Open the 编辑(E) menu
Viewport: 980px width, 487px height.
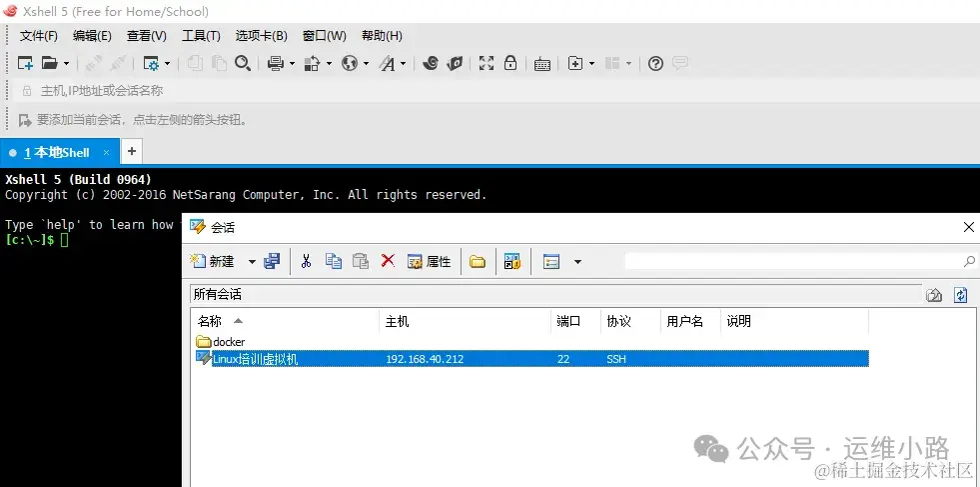click(x=92, y=36)
